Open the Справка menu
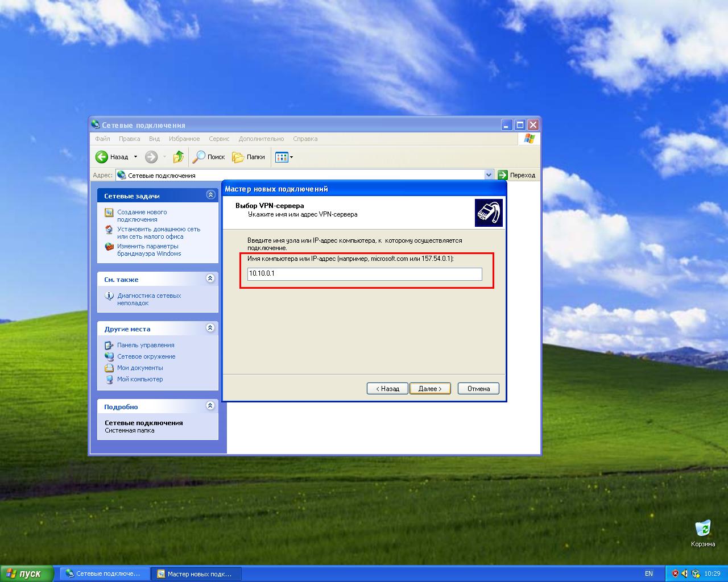 click(305, 139)
